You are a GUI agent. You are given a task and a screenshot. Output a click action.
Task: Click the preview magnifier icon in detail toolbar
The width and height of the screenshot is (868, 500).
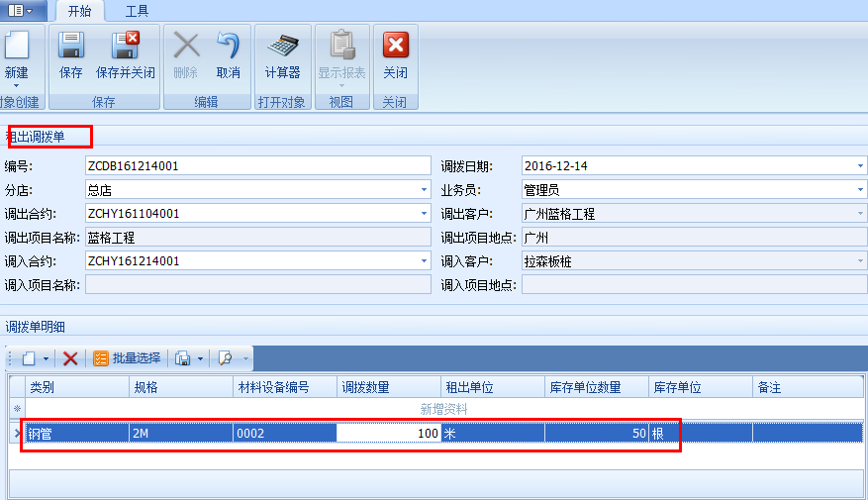(x=226, y=358)
